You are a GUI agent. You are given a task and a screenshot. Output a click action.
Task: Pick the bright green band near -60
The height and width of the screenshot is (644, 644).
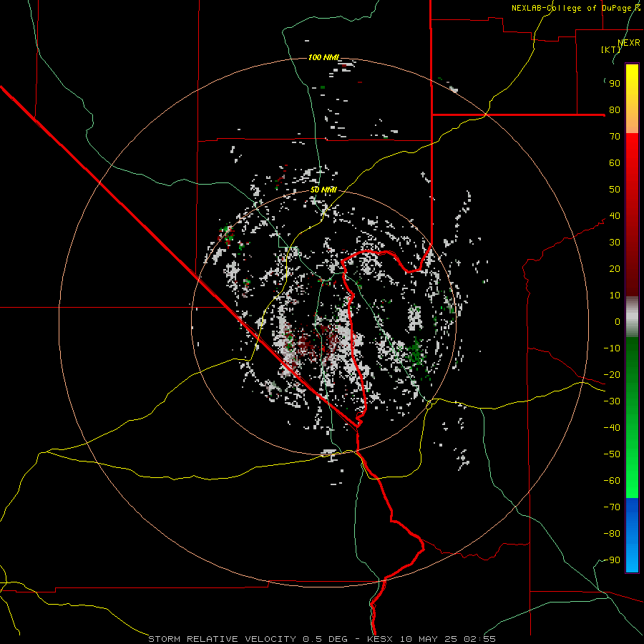click(x=632, y=481)
